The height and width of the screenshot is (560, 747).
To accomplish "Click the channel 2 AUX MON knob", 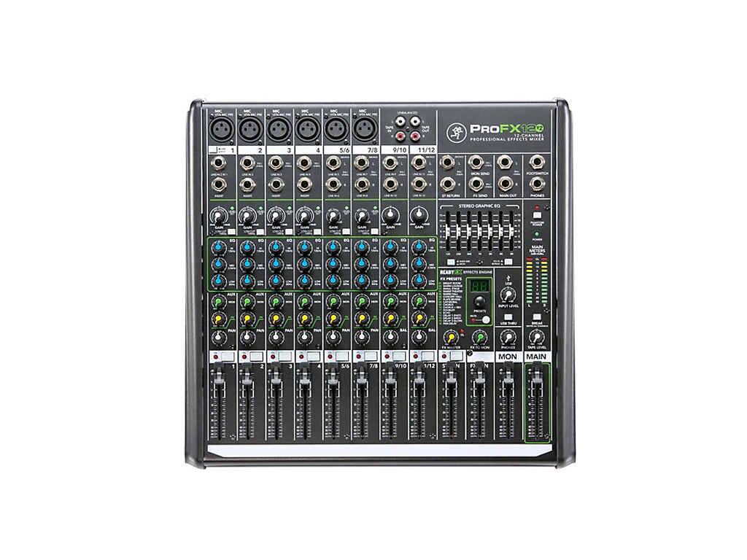I will (247, 302).
